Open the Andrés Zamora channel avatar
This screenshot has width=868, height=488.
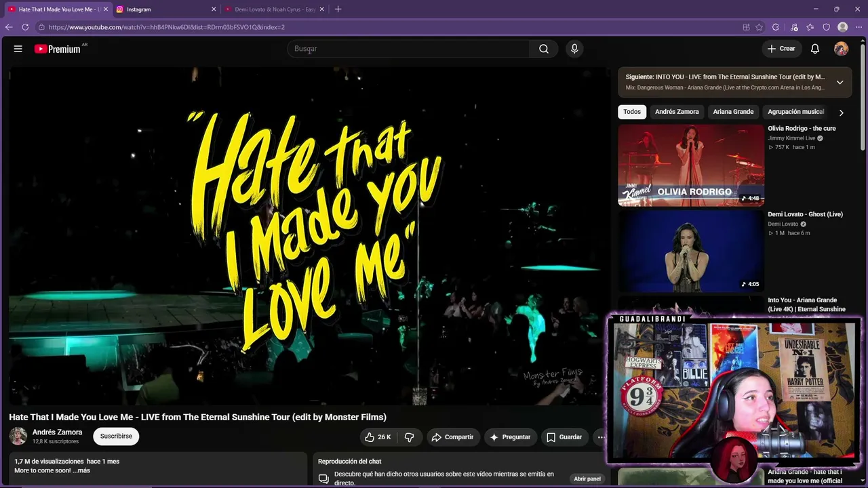point(18,436)
